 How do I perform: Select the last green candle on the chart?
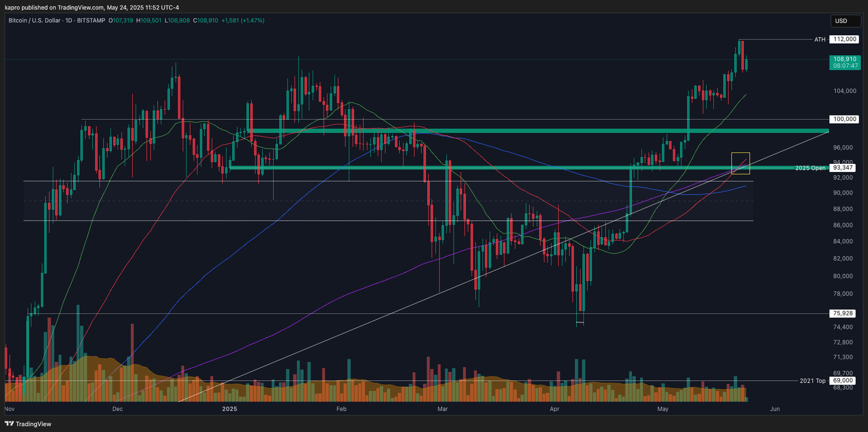tap(746, 64)
